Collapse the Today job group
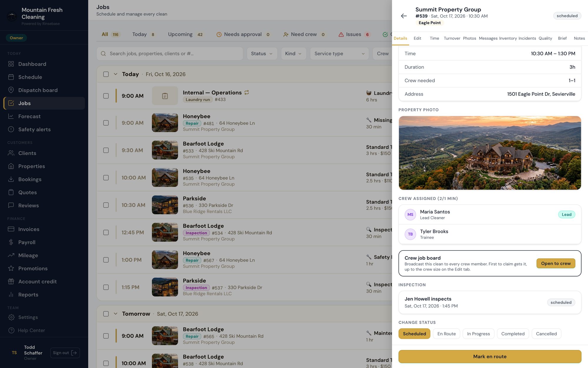Viewport: 588px width, 368px height. click(116, 74)
